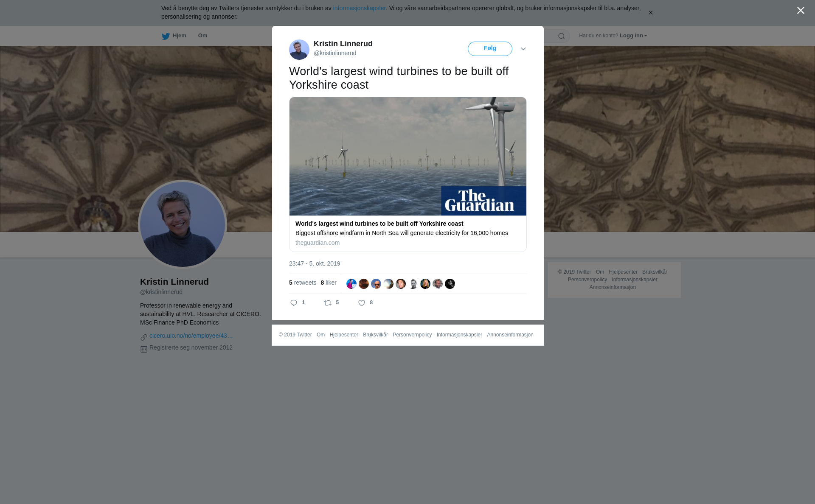Close the tweet overlay with the X
The width and height of the screenshot is (815, 504).
[x=801, y=11]
